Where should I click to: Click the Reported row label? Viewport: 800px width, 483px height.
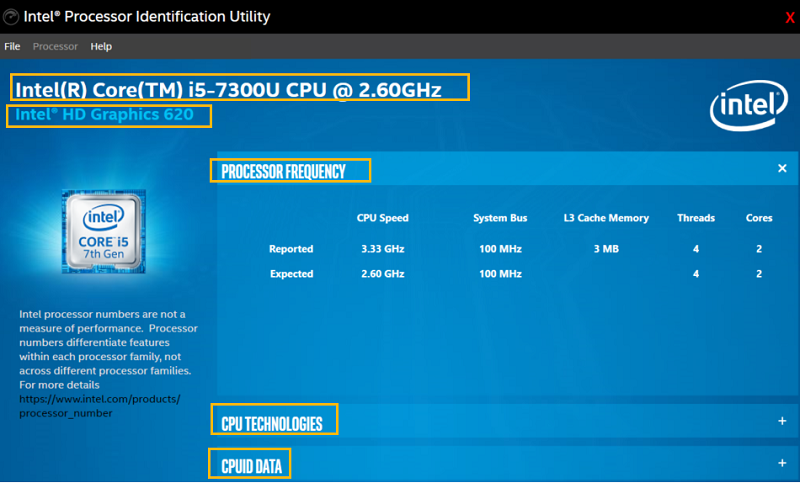(291, 249)
